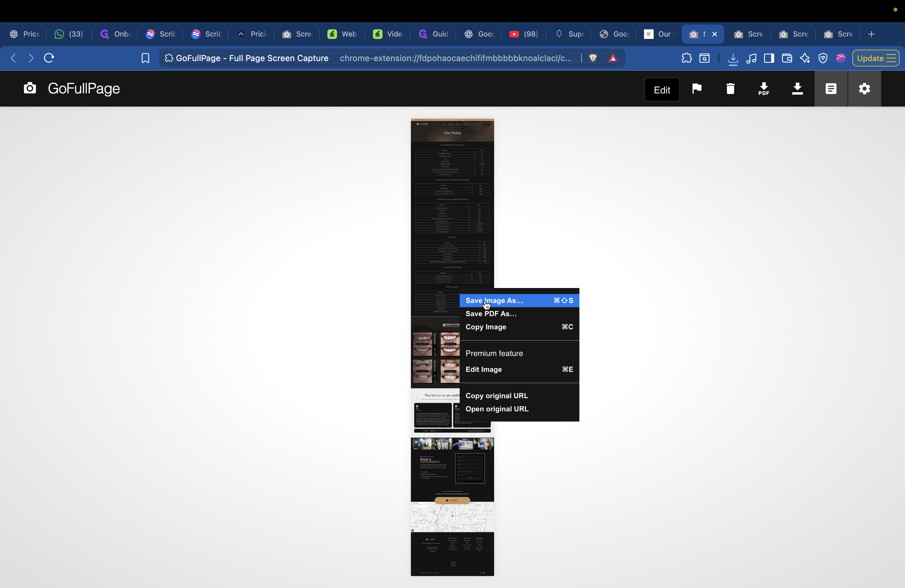Select Open original URL entry

497,409
